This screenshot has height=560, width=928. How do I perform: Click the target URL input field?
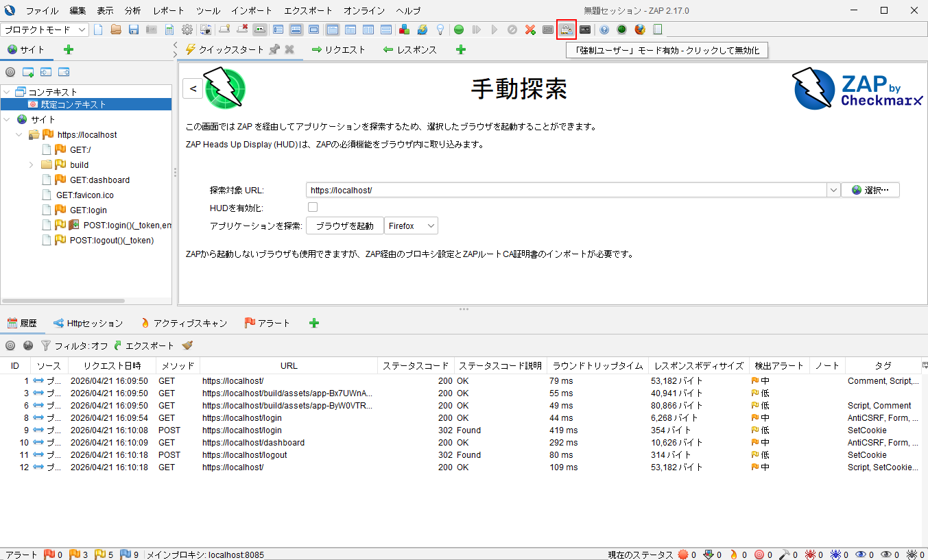tap(566, 190)
